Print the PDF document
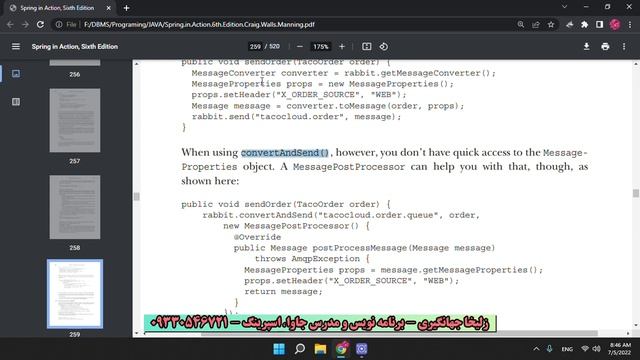 (605, 47)
